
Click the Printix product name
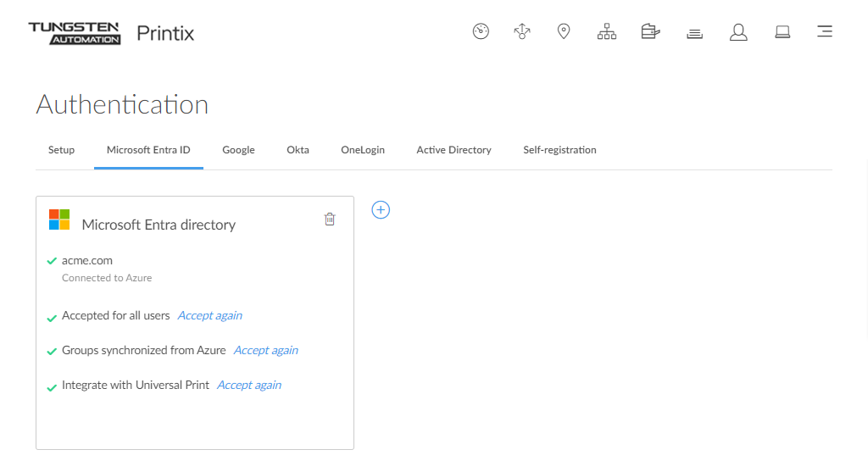click(x=165, y=33)
